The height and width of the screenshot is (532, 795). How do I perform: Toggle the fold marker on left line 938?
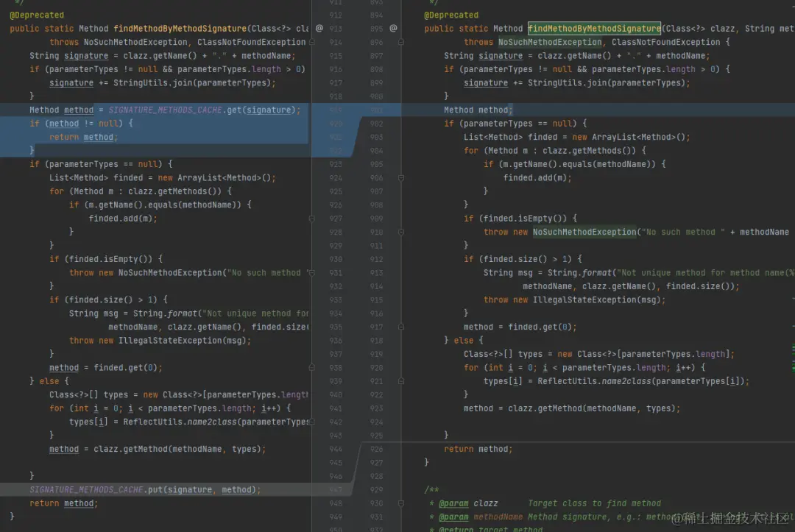point(312,367)
